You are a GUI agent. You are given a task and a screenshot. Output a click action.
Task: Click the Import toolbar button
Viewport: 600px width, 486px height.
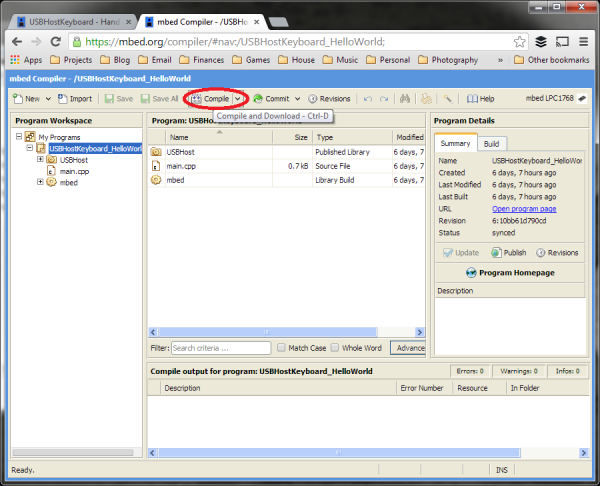[75, 99]
